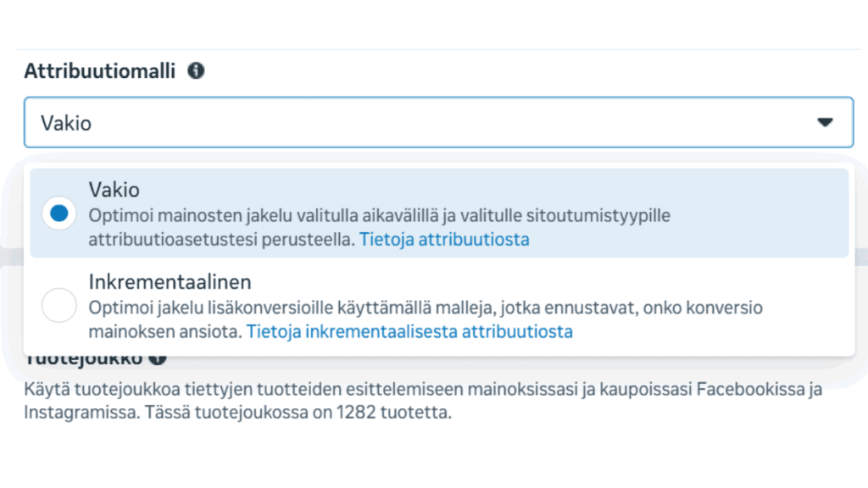
Task: Click the Vakio input field
Action: 339,122
